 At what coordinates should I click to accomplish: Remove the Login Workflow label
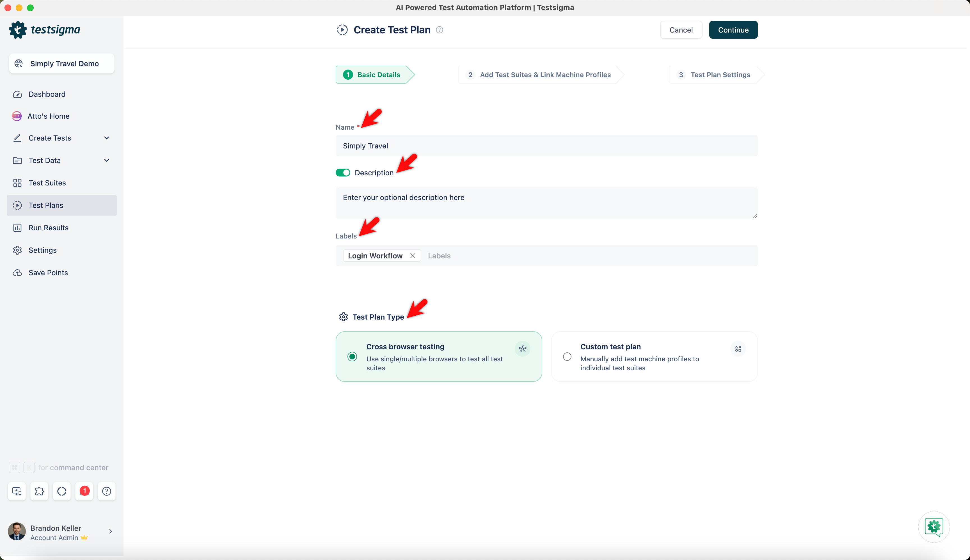pos(413,256)
